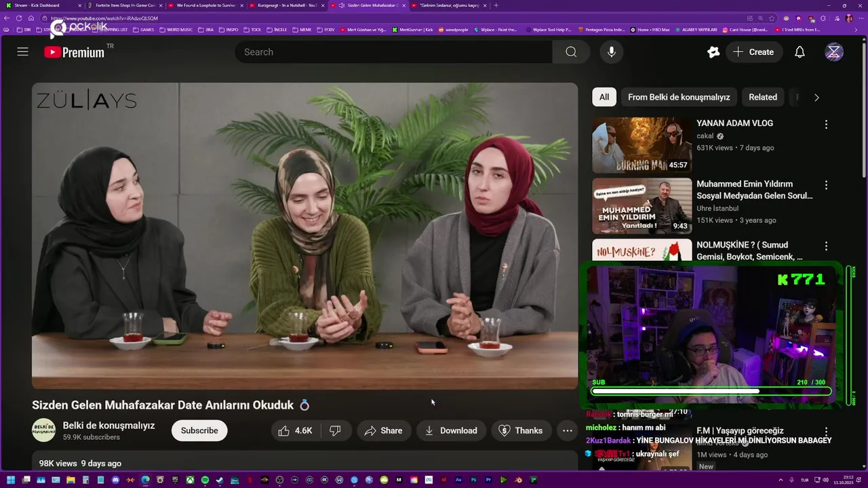Open YouTube notifications bell
This screenshot has height=488, width=868.
pyautogui.click(x=800, y=52)
